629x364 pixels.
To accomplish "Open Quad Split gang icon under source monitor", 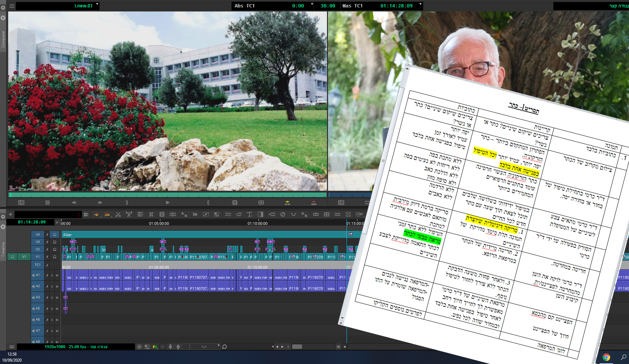I will [x=261, y=203].
